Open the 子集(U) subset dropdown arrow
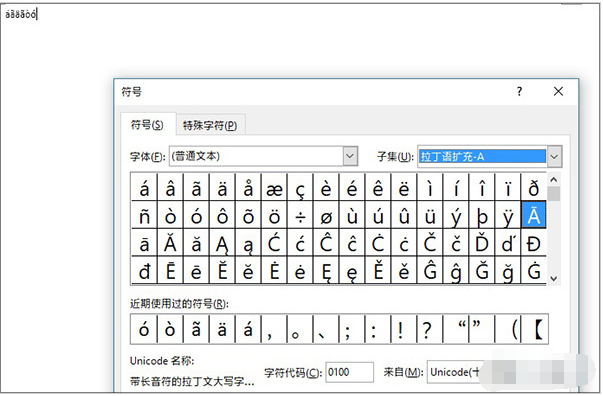603x396 pixels. coord(554,156)
